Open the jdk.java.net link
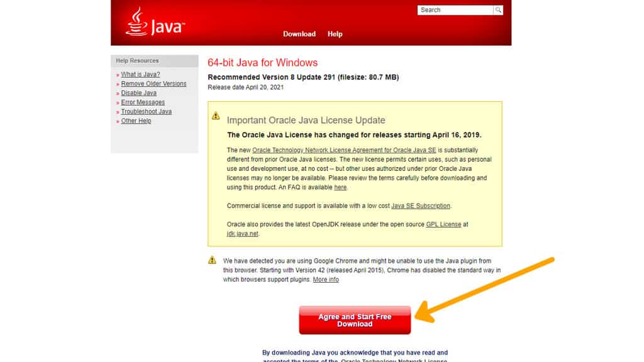This screenshot has width=644, height=362. click(x=243, y=234)
